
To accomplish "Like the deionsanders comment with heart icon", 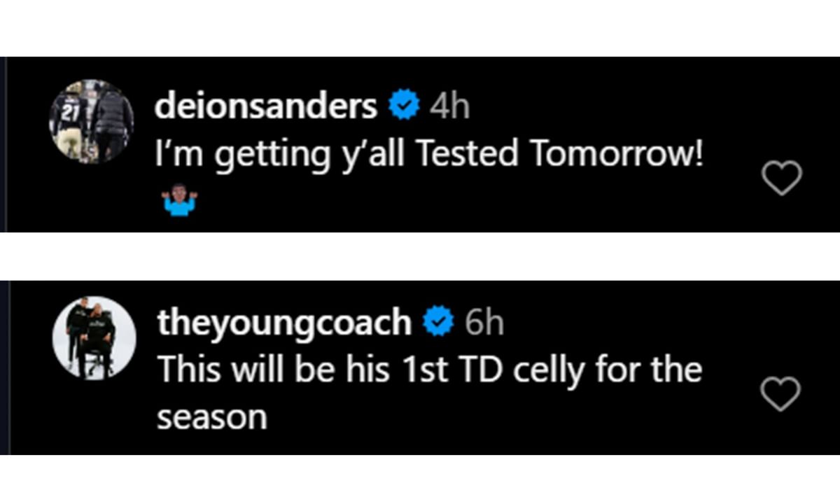I will pyautogui.click(x=781, y=178).
